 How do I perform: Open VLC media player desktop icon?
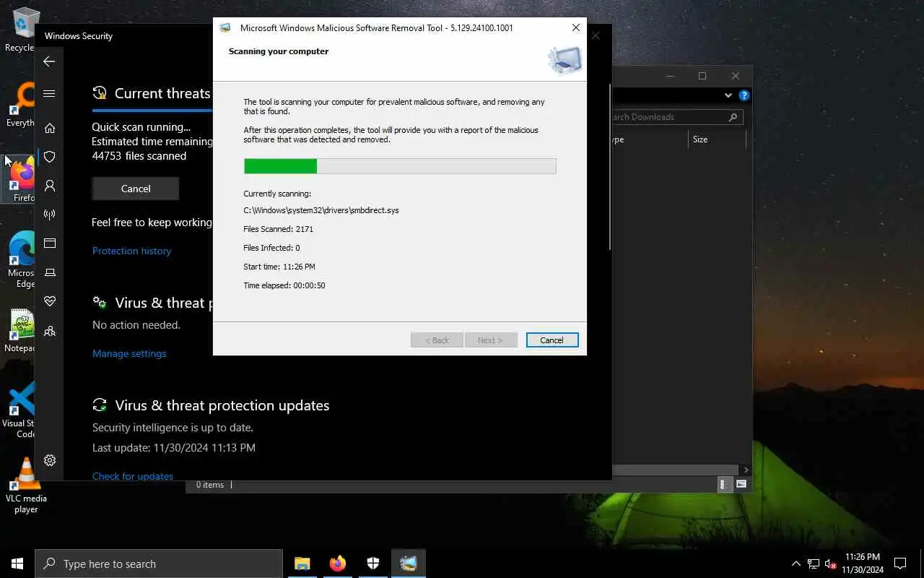(26, 486)
